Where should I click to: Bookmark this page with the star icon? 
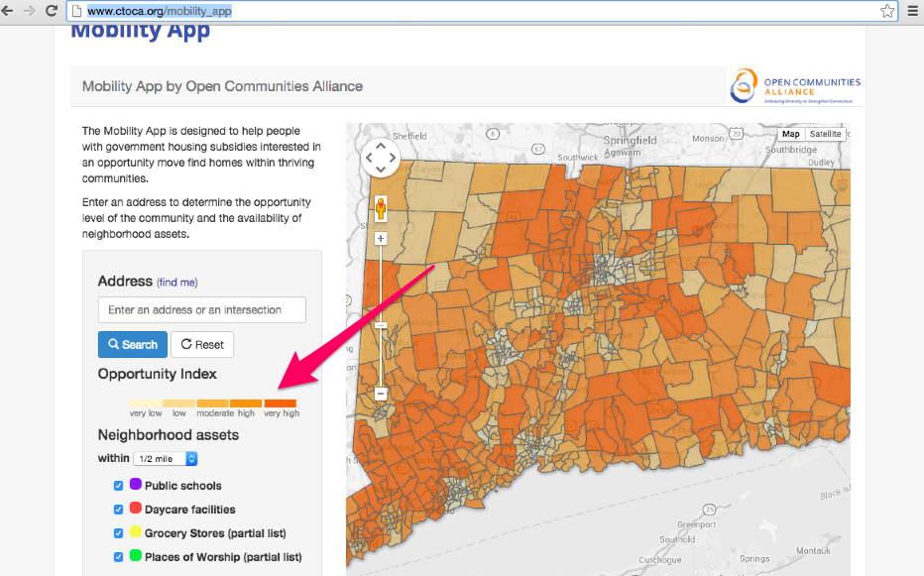click(887, 11)
